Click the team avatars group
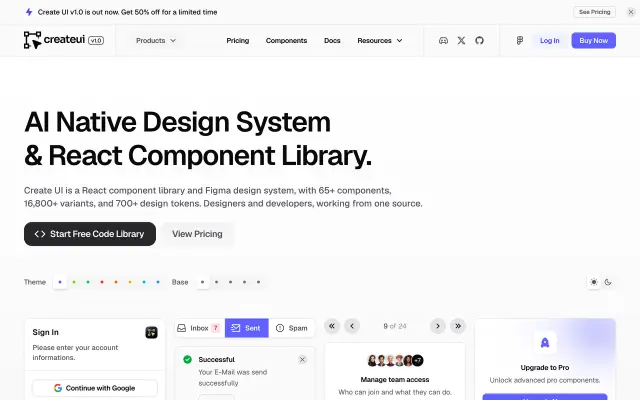 pos(395,360)
